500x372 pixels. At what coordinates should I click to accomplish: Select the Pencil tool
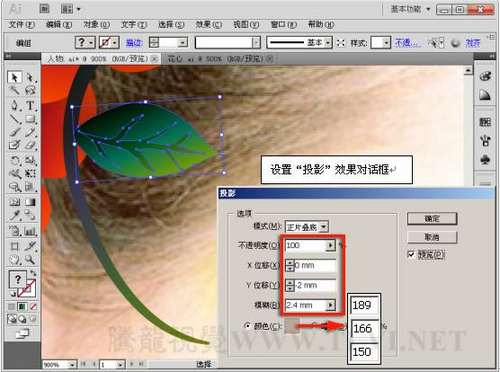30,132
